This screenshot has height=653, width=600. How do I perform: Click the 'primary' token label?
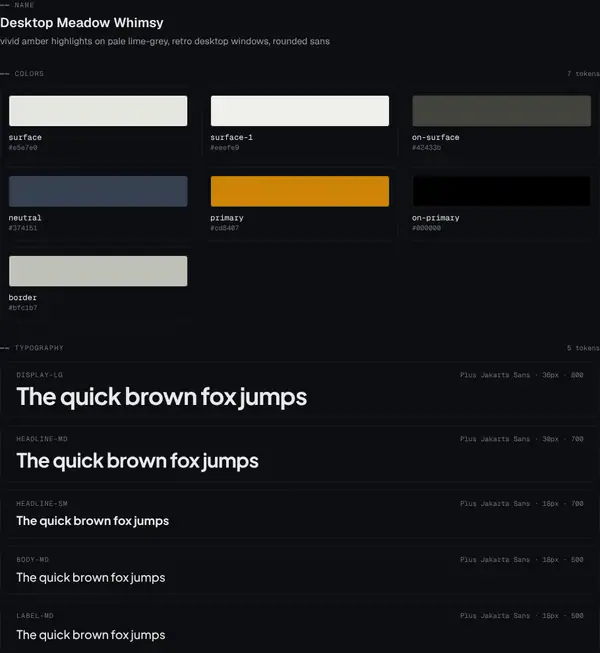point(227,218)
